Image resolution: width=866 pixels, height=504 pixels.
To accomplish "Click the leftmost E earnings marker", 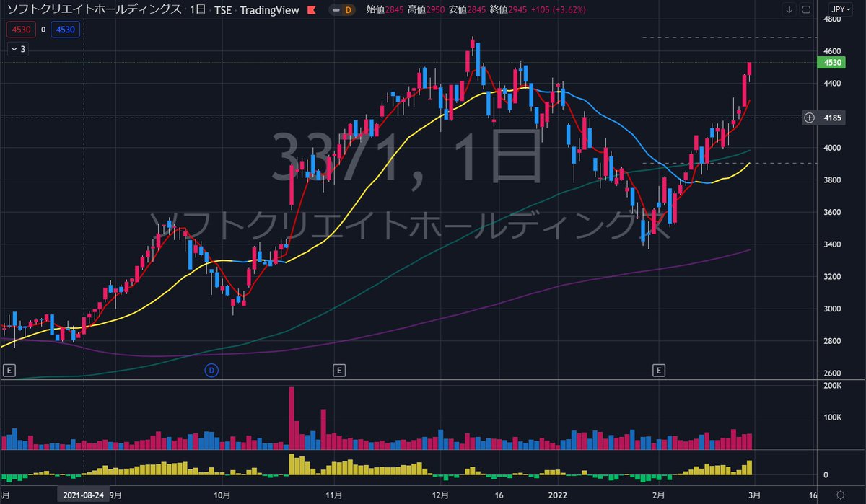I will click(x=9, y=370).
